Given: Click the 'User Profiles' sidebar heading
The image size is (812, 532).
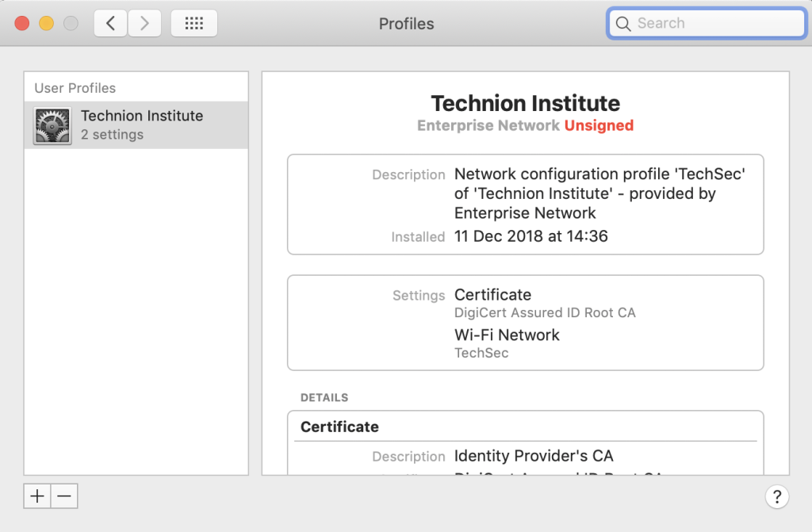Looking at the screenshot, I should 75,88.
